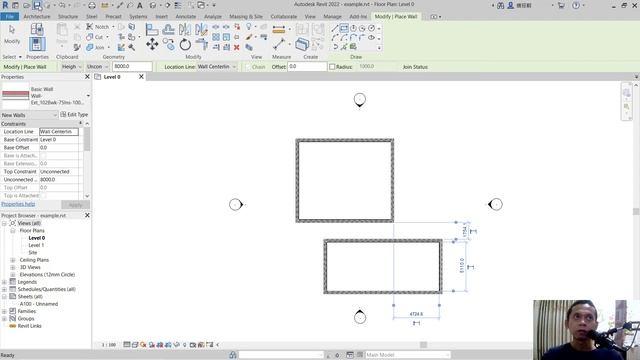The height and width of the screenshot is (360, 640).
Task: Open the Unconnected level dropdown in options bar
Action: point(98,67)
